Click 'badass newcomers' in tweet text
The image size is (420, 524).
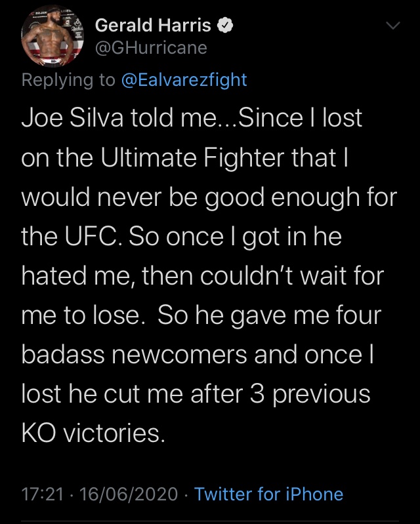pos(135,355)
